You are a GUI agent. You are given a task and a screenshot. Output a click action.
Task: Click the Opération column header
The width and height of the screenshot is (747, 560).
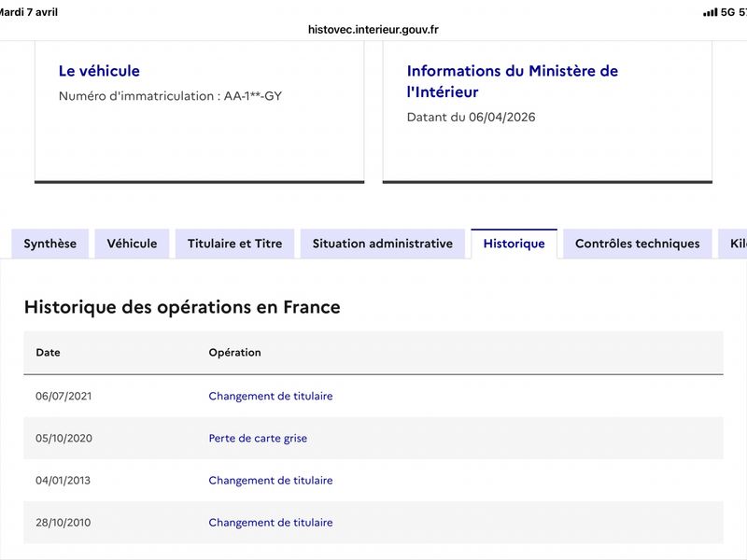click(x=235, y=353)
